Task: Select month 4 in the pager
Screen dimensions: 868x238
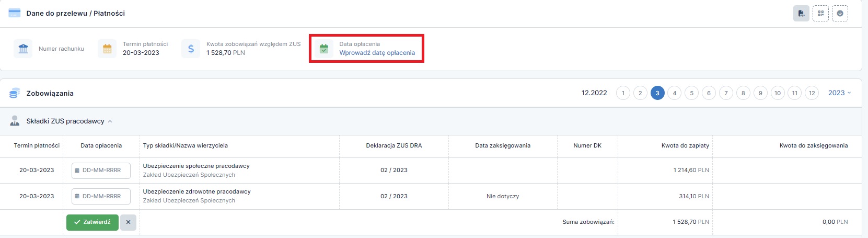Action: [675, 93]
